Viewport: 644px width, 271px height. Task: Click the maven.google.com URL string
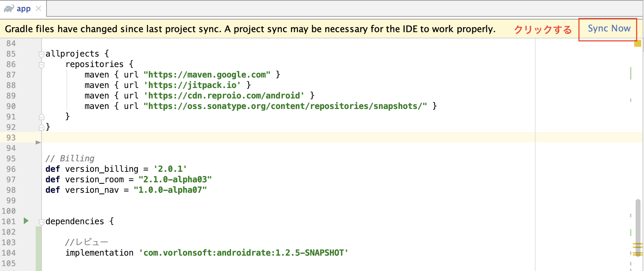207,75
